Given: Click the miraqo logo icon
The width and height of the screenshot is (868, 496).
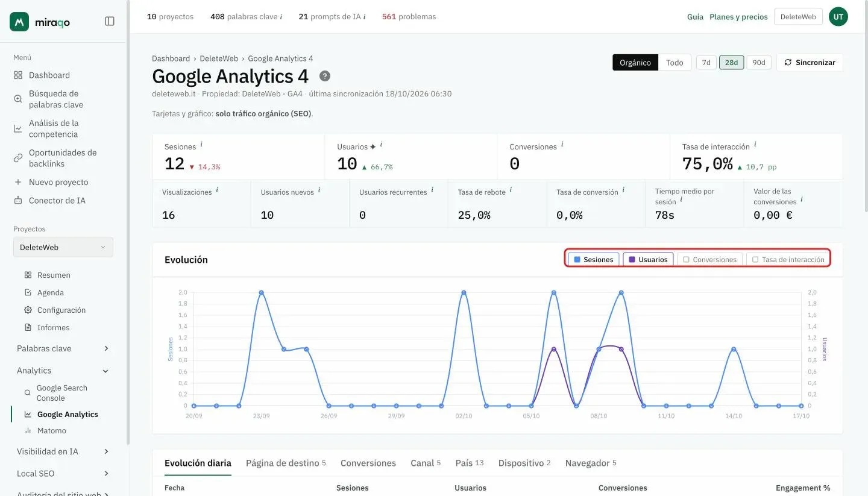Looking at the screenshot, I should (19, 22).
